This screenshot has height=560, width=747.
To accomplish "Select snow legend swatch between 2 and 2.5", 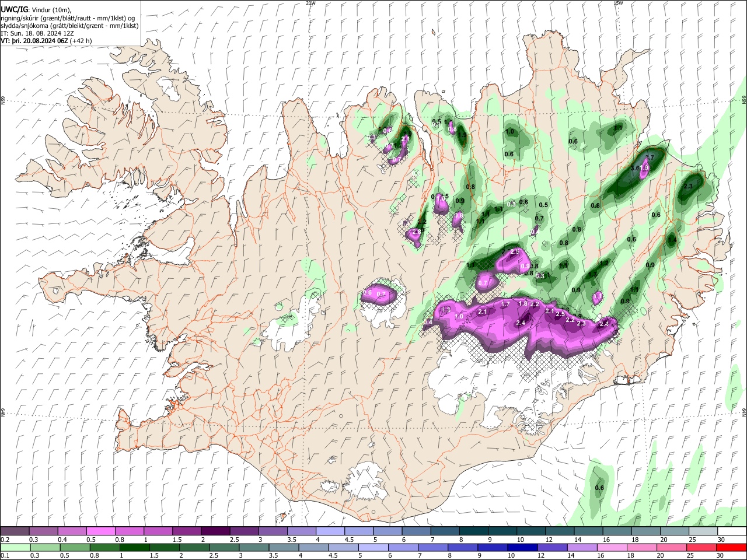I will click(x=215, y=531).
